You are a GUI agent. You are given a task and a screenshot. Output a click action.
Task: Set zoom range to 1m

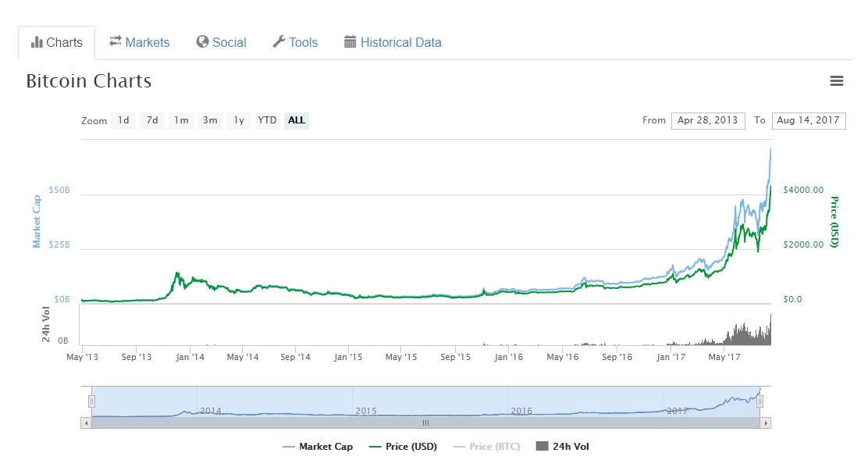(x=181, y=120)
